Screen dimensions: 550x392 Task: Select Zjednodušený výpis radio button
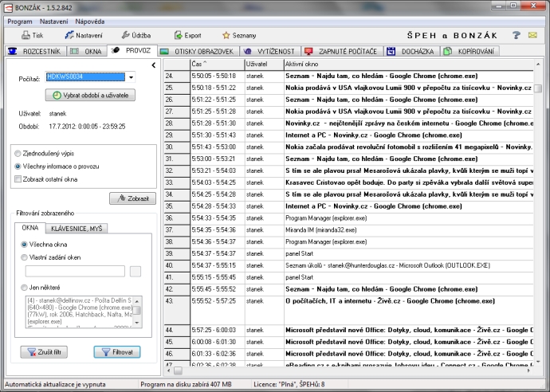coord(18,154)
